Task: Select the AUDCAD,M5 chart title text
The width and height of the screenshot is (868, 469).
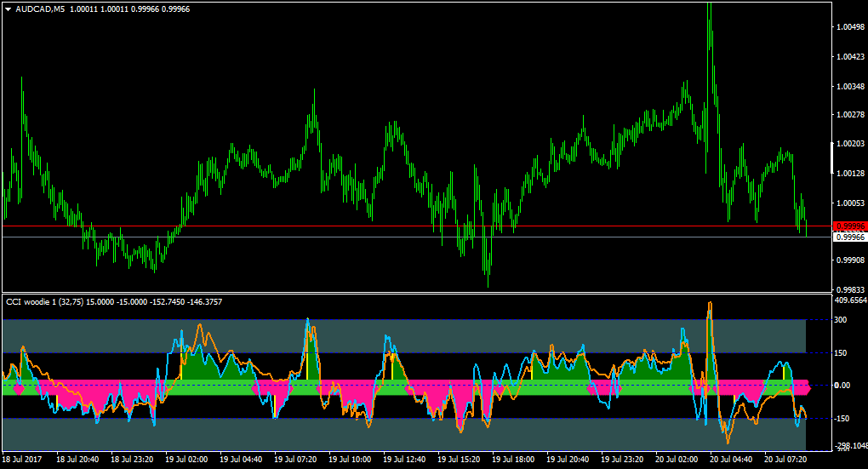Action: click(x=40, y=9)
